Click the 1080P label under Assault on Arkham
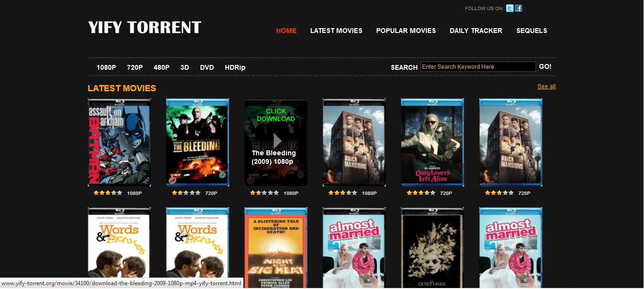 (135, 193)
